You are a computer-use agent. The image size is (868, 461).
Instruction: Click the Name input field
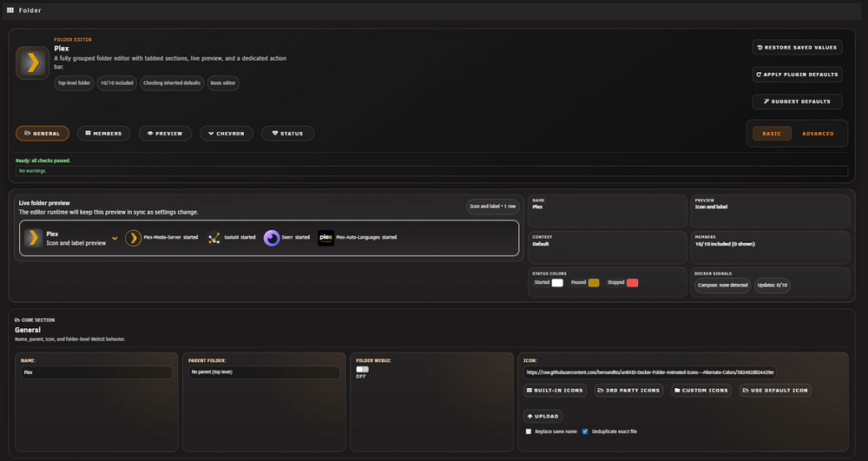click(x=96, y=372)
